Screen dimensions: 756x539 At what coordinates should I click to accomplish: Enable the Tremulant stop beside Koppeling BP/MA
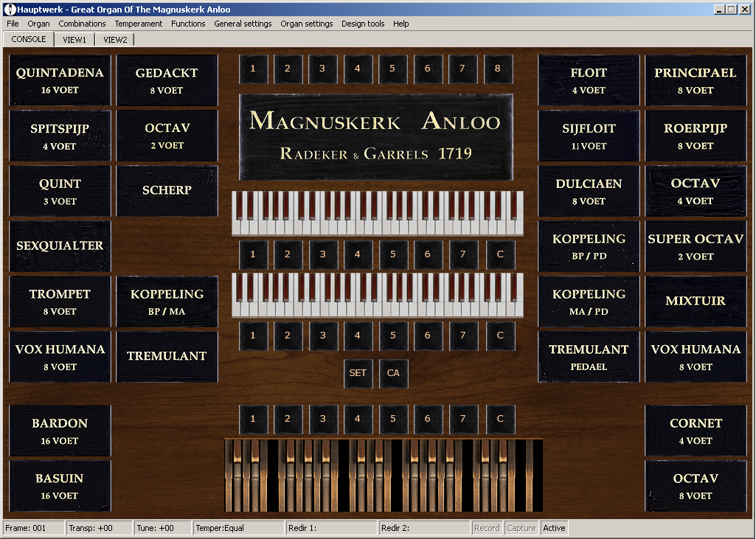click(167, 357)
